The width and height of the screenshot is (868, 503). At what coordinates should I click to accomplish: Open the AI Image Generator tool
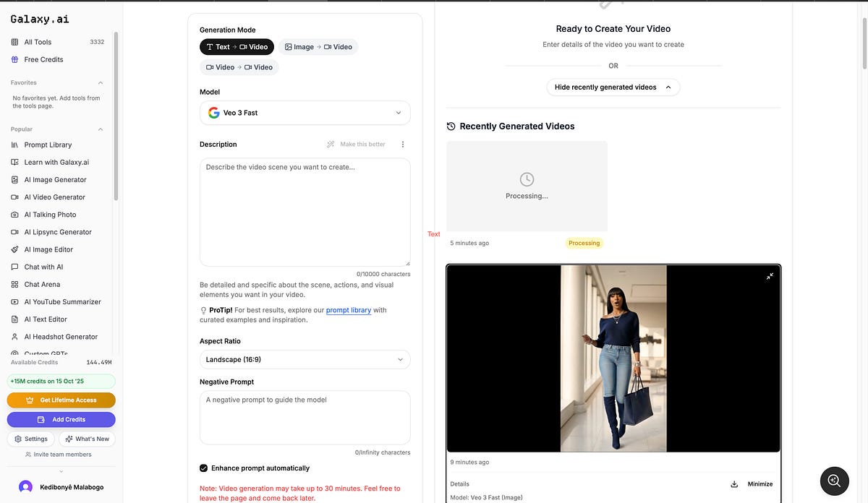55,179
